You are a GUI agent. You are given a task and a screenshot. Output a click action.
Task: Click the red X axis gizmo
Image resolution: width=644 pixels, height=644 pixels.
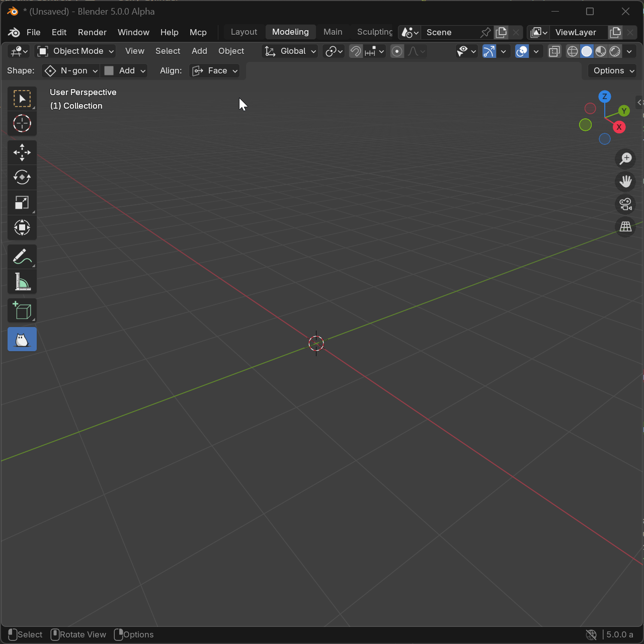pos(619,127)
